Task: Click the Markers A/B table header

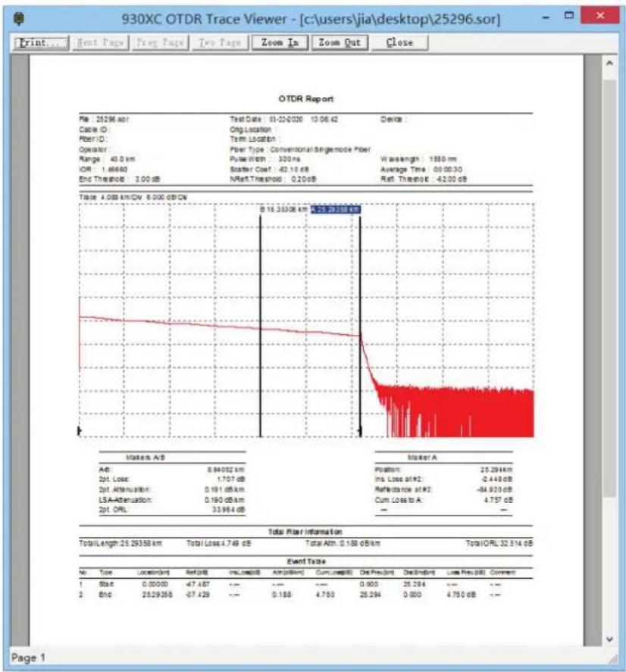Action: coord(145,458)
